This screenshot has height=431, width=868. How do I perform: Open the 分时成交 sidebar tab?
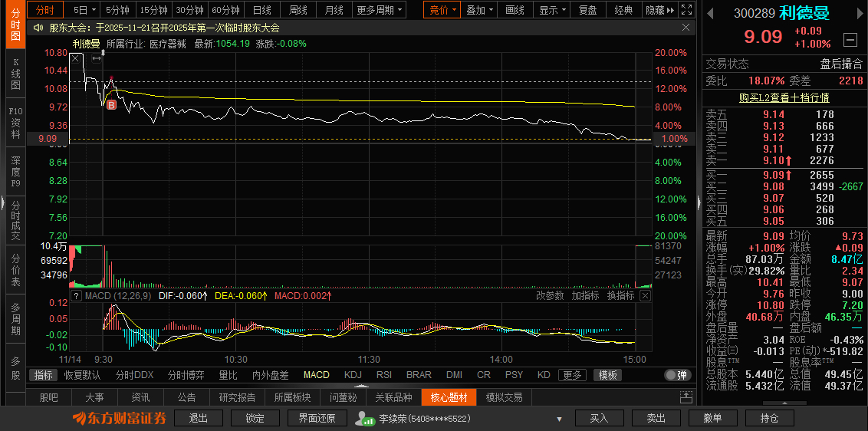click(x=15, y=221)
